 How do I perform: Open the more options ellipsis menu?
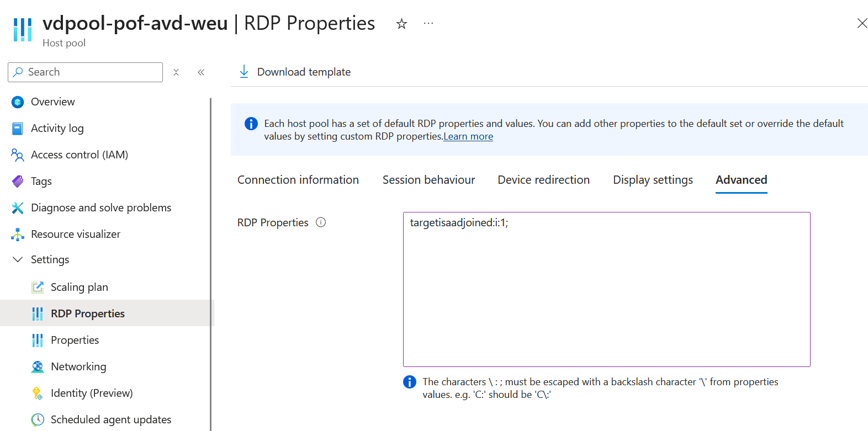[x=428, y=24]
